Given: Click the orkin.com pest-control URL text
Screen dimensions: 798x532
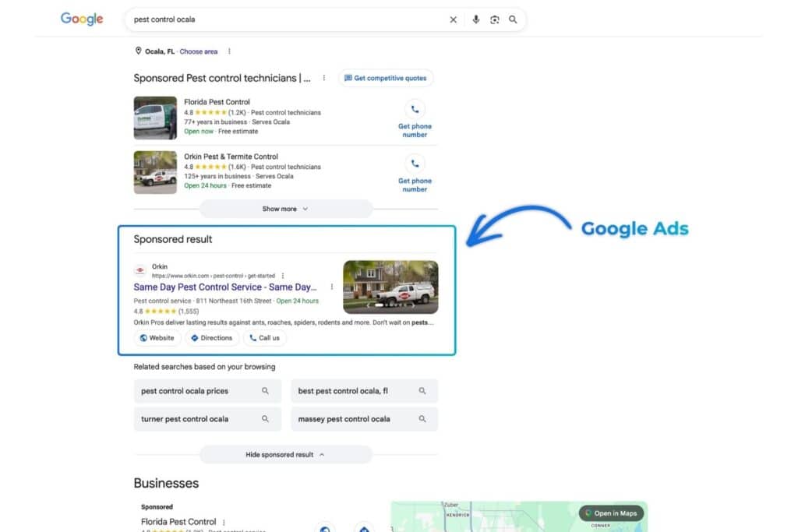Looking at the screenshot, I should point(214,276).
